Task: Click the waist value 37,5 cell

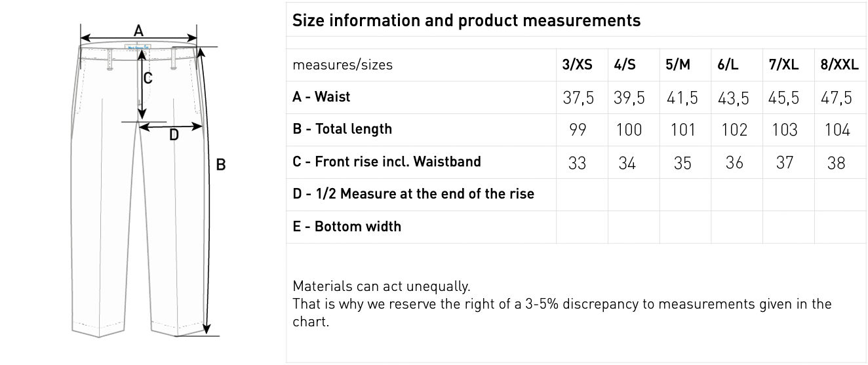Action: tap(578, 98)
